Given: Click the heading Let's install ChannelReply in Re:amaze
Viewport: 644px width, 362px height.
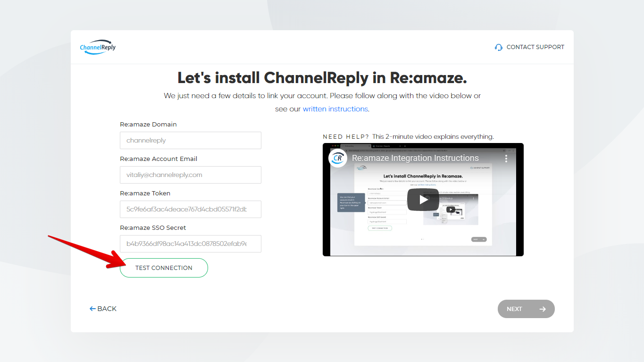Looking at the screenshot, I should tap(322, 77).
